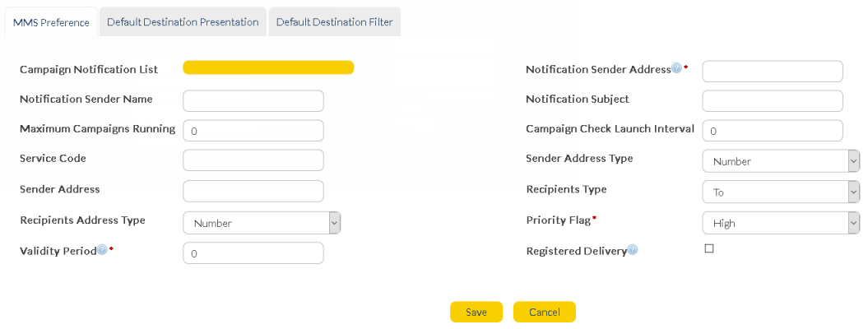The image size is (868, 329).
Task: Click the Notification Subject input field
Action: (772, 100)
